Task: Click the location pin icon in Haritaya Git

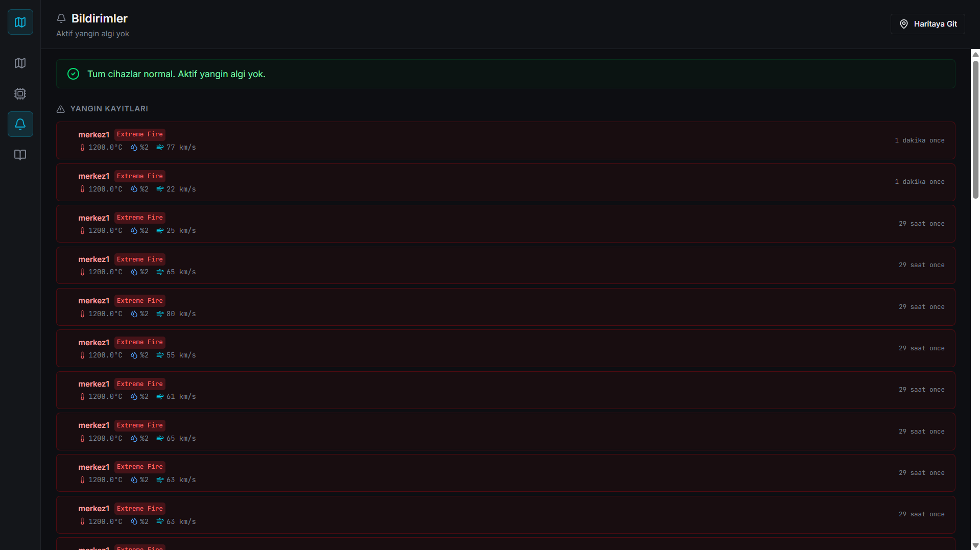Action: pyautogui.click(x=903, y=24)
